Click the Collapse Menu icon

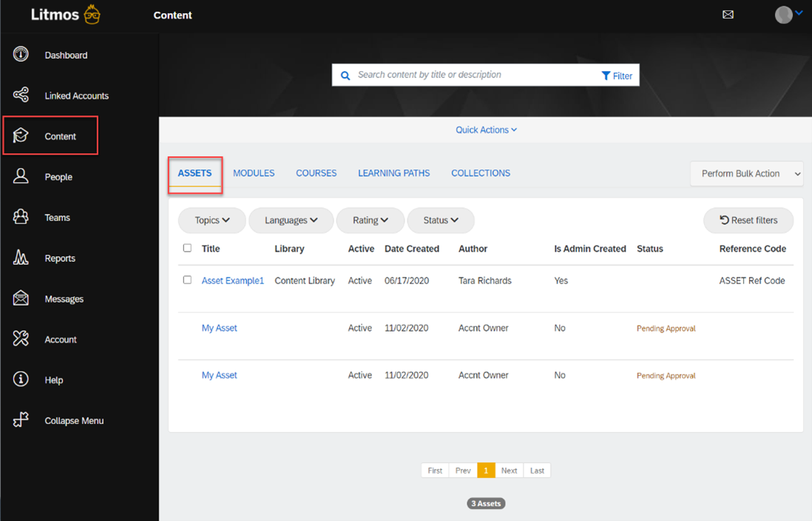tap(21, 420)
